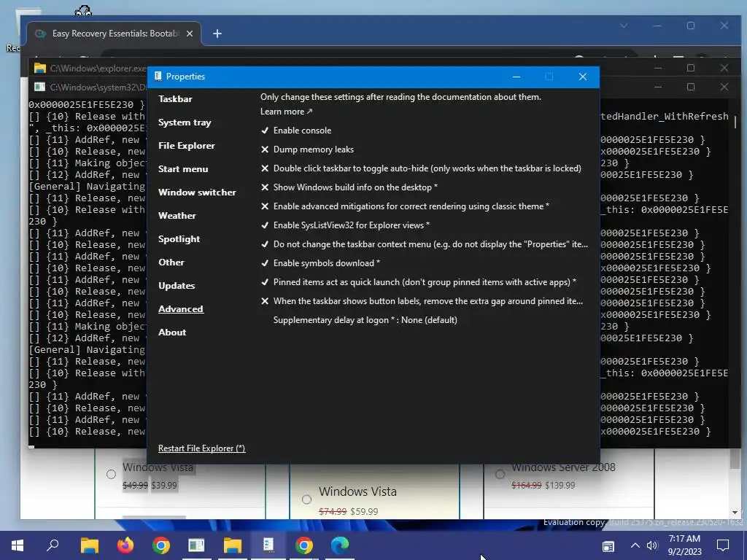Viewport: 747px width, 560px height.
Task: Show hidden system tray icons chevron
Action: (635, 545)
